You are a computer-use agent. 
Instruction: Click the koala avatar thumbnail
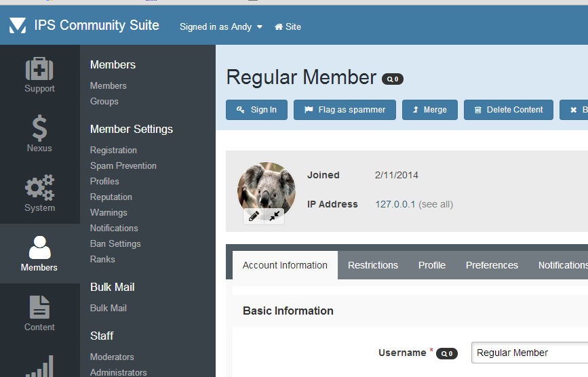[267, 190]
